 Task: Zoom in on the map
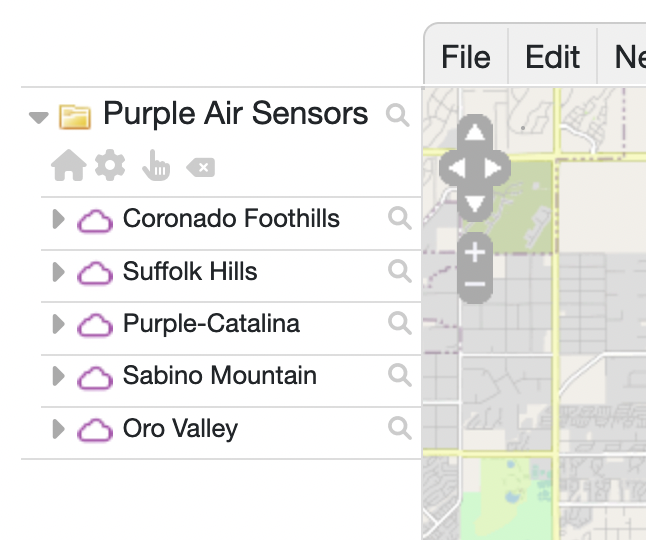tap(475, 252)
